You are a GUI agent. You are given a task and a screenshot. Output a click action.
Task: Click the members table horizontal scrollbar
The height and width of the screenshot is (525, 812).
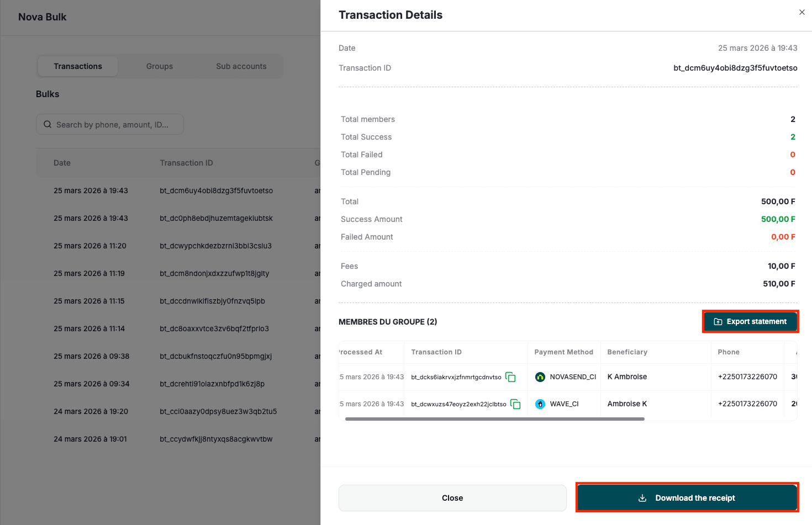pyautogui.click(x=495, y=418)
